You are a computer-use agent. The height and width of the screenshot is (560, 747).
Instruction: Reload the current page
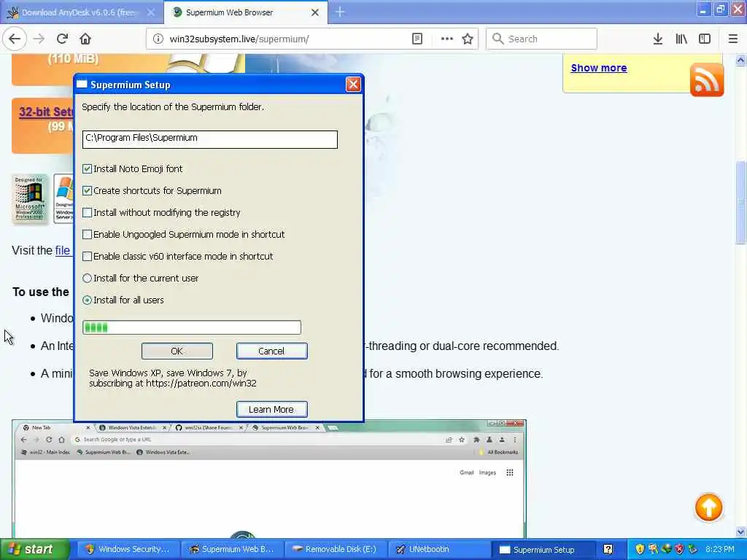(62, 39)
